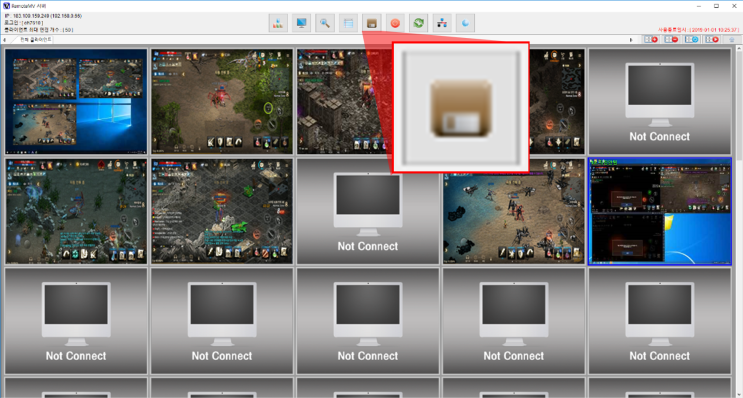Click the vertical scrollbar up arrow

click(739, 48)
